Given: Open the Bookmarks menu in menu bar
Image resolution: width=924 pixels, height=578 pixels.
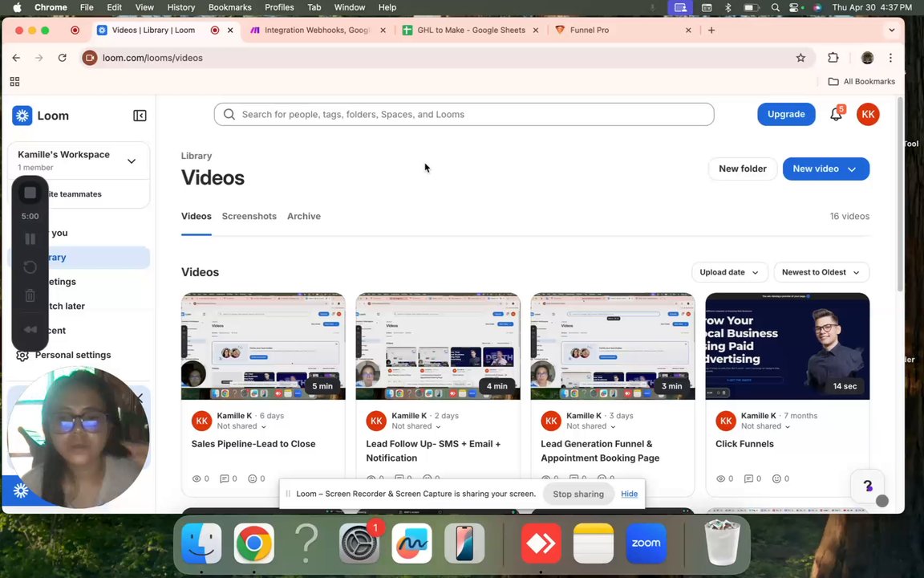Looking at the screenshot, I should [x=230, y=8].
